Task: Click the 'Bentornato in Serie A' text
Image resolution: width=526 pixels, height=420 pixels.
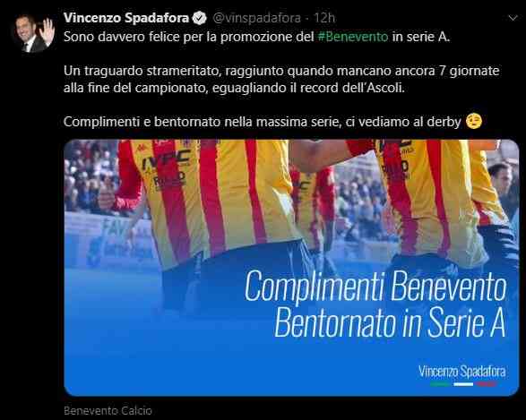Action: (390, 322)
